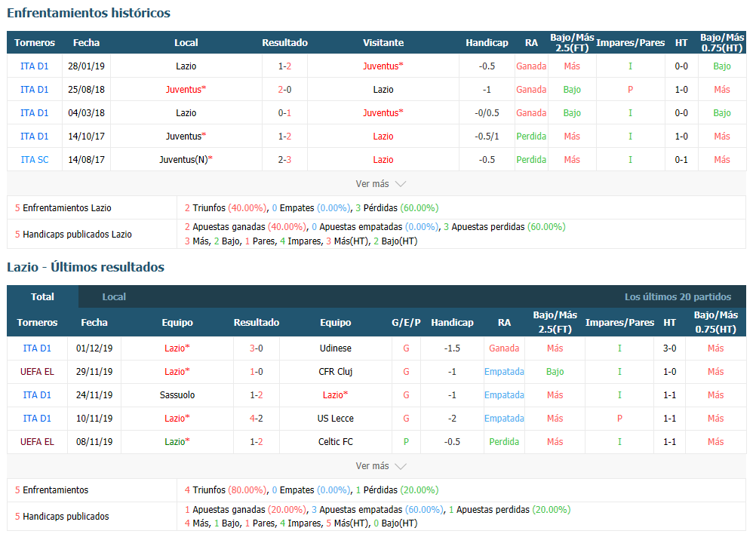
Task: Click "P" odd/even value in US Lecce row
Action: pyautogui.click(x=619, y=419)
